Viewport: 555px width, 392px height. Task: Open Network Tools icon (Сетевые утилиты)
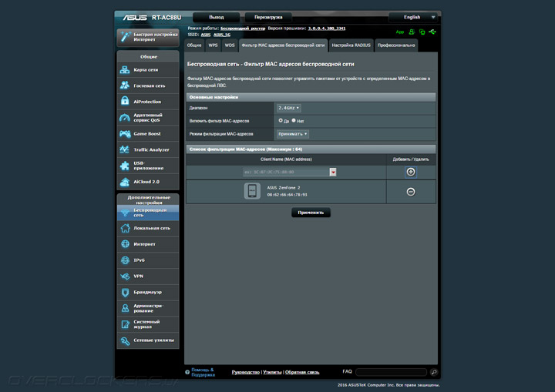pyautogui.click(x=125, y=340)
